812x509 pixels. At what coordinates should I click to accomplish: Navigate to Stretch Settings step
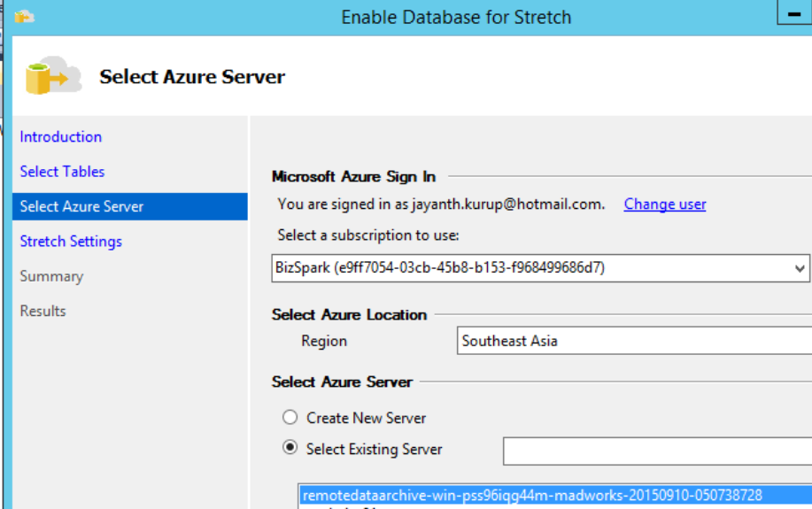(71, 242)
